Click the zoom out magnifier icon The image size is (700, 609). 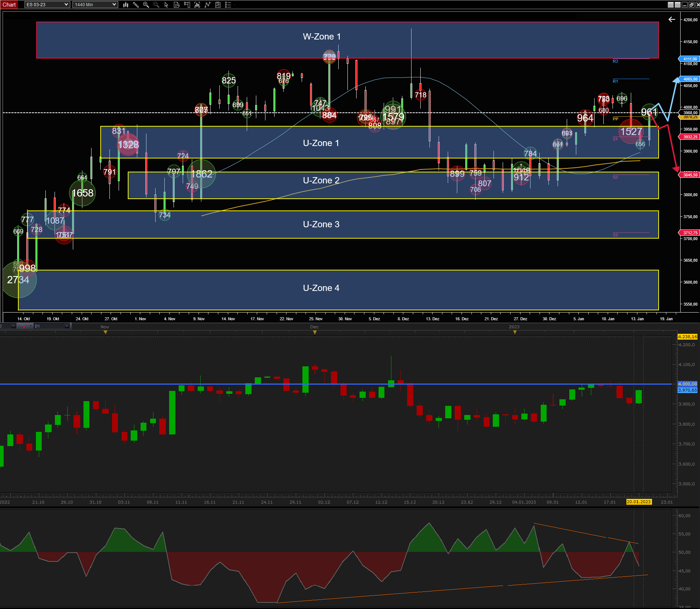pyautogui.click(x=156, y=5)
